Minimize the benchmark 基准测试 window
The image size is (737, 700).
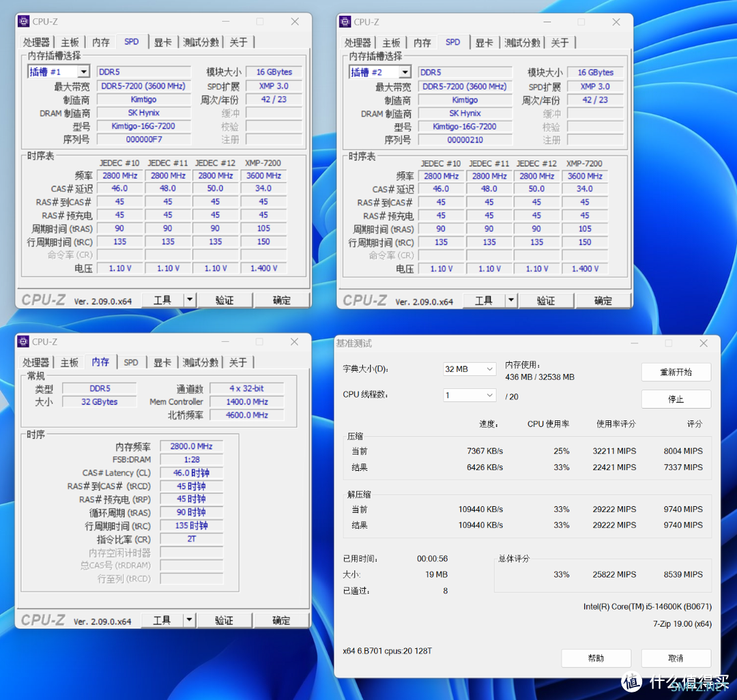(635, 343)
